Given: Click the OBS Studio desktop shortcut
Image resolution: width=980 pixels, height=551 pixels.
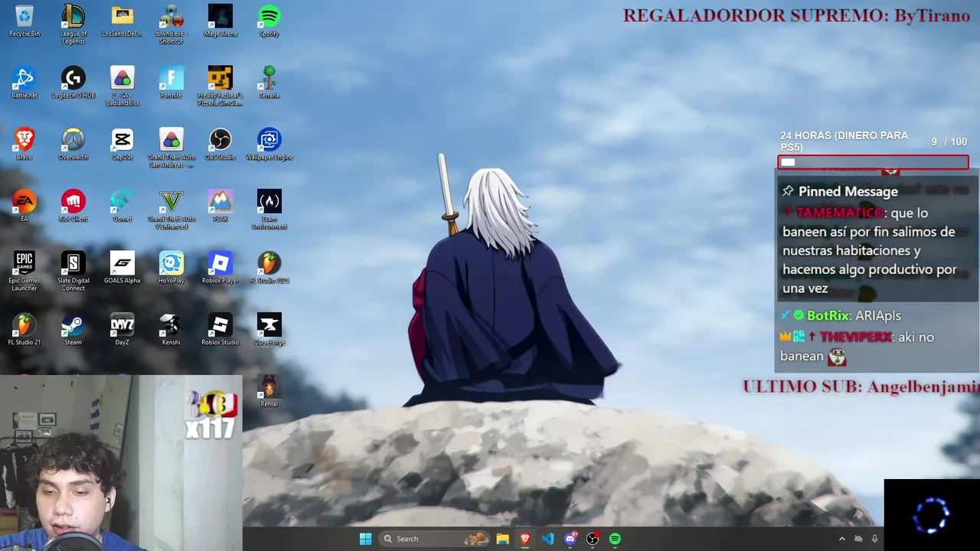Looking at the screenshot, I should (220, 145).
